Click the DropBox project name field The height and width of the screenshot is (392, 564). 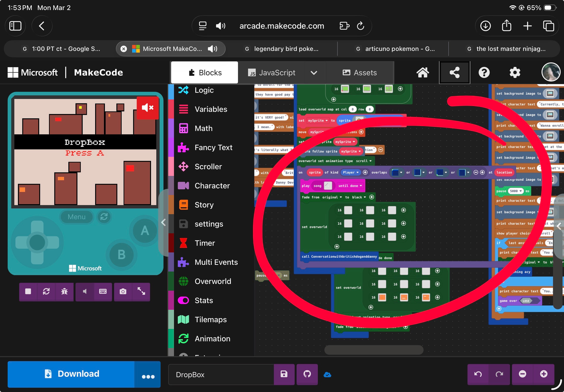pos(220,375)
